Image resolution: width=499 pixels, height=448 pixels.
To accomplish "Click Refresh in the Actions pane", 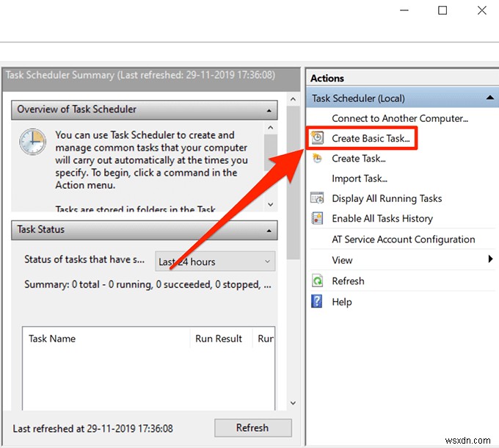I will [348, 281].
